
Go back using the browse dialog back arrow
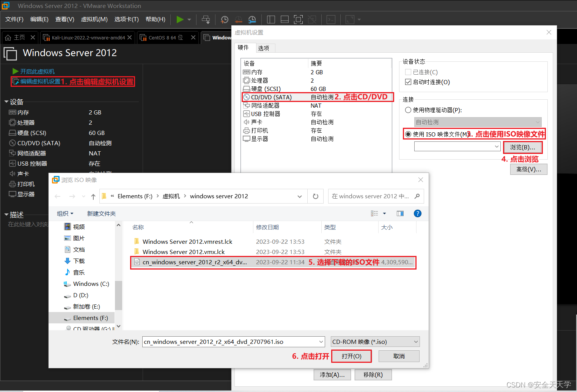(58, 196)
